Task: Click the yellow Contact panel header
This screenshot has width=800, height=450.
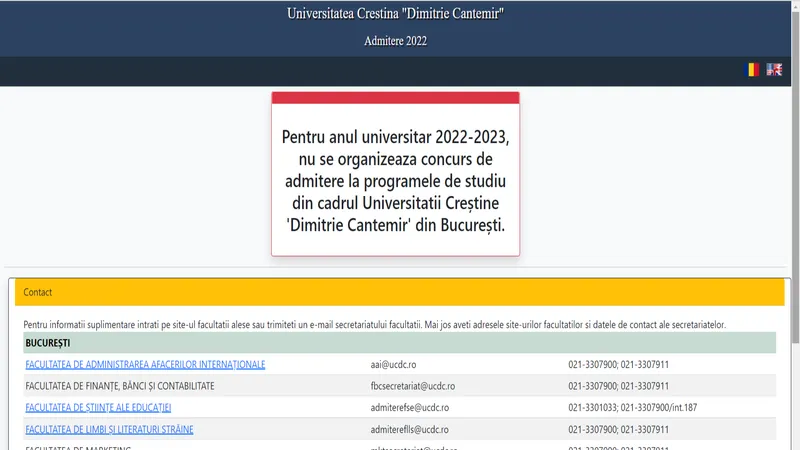Action: 399,292
